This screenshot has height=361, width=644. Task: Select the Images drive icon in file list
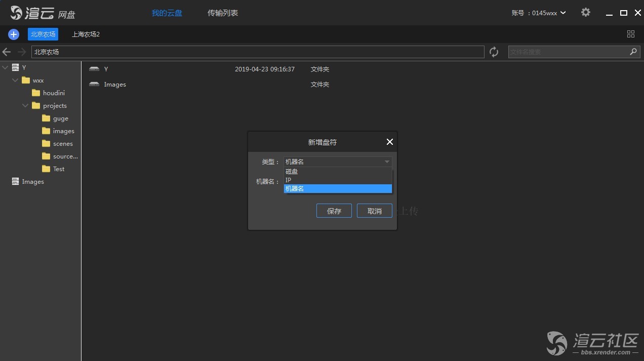pyautogui.click(x=94, y=85)
